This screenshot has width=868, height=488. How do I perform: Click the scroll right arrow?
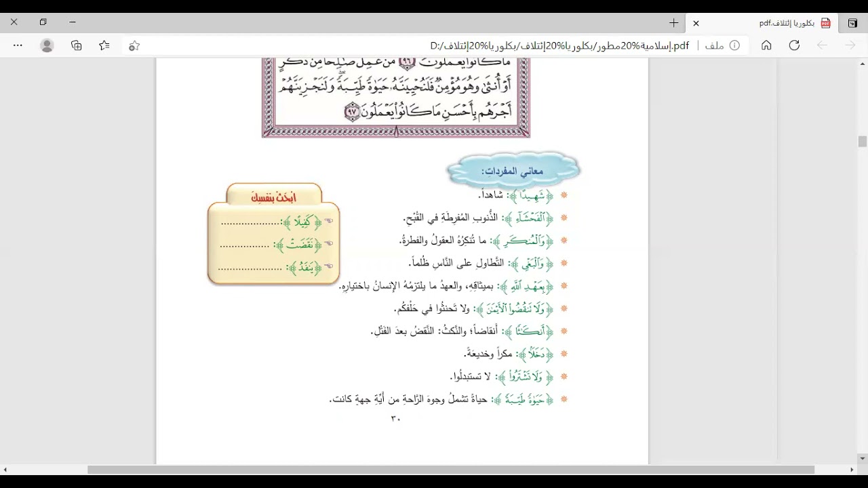click(852, 470)
